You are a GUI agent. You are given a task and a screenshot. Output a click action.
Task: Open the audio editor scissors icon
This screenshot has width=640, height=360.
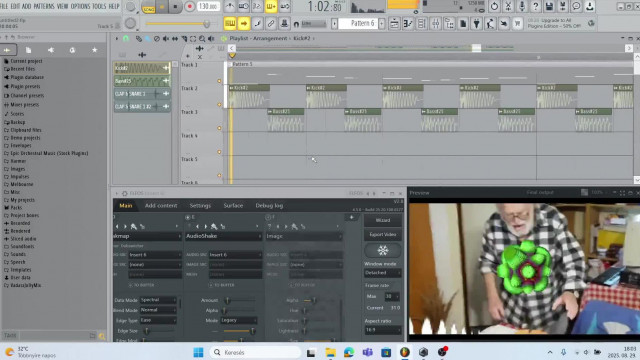pyautogui.click(x=508, y=7)
